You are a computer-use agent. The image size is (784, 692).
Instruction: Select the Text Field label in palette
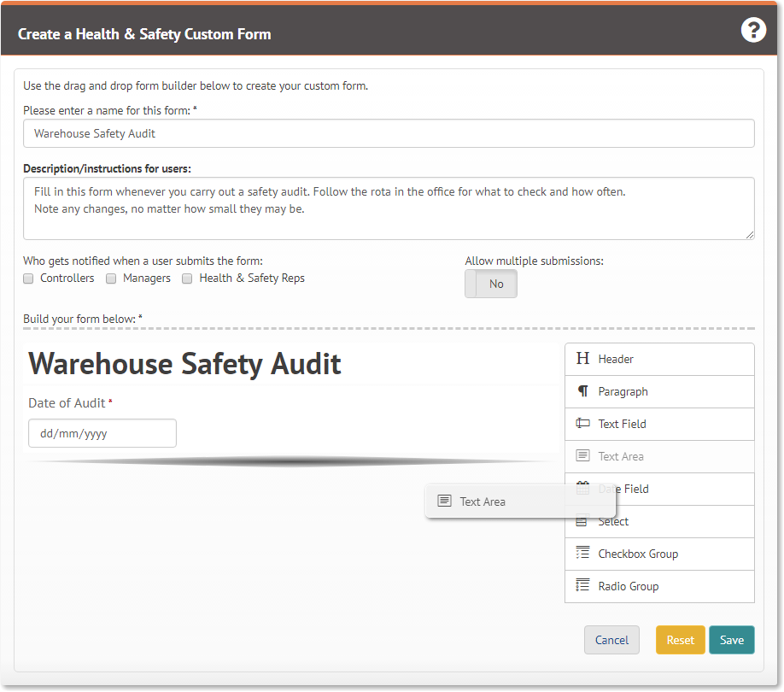(x=622, y=424)
